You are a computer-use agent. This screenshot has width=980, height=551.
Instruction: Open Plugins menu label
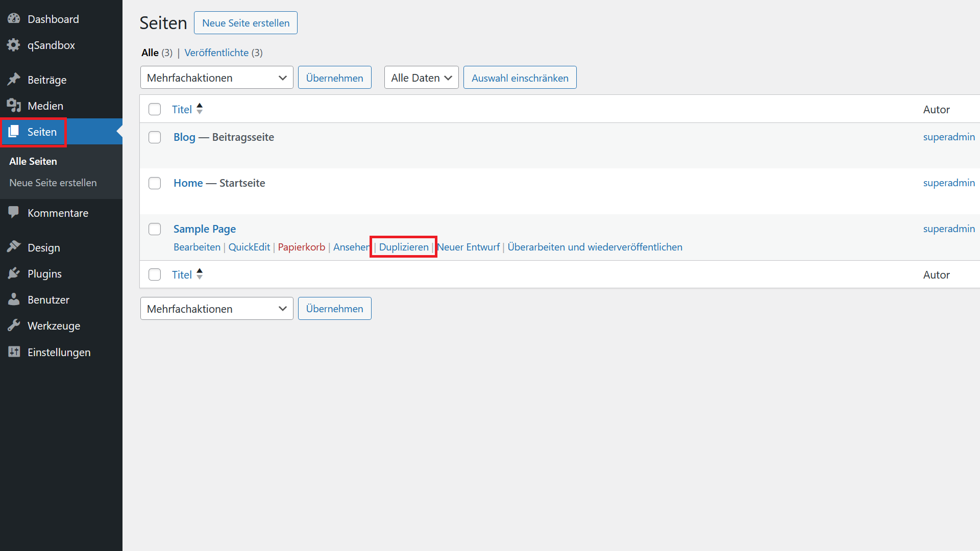[44, 273]
